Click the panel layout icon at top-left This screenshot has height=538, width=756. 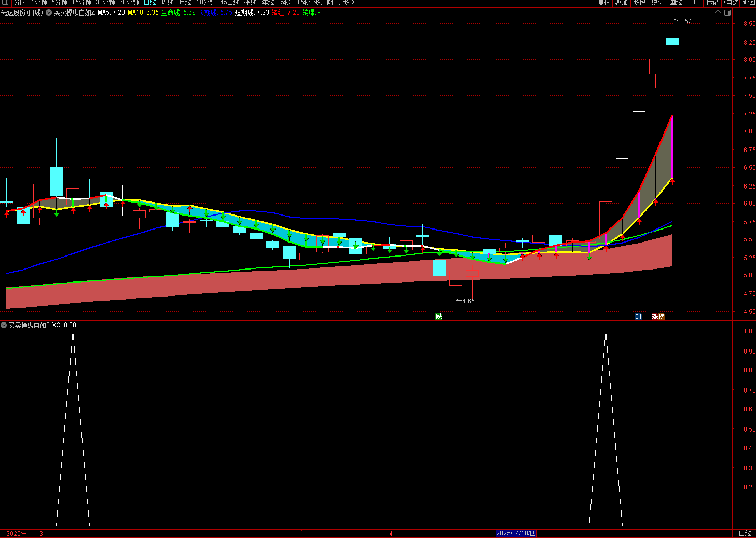pos(6,3)
